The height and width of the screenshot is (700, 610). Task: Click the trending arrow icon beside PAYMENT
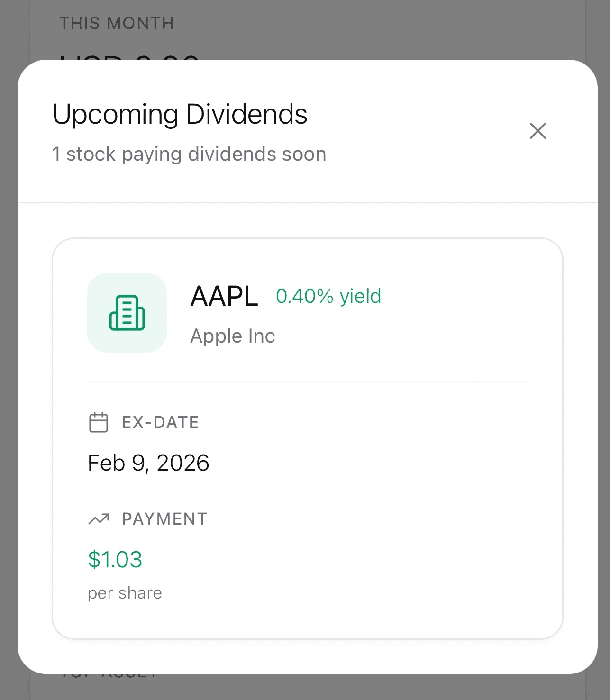point(99,519)
